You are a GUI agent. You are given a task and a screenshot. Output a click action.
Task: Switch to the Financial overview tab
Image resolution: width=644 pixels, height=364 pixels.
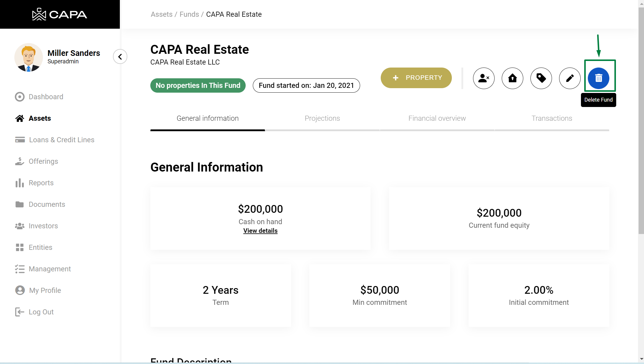pos(437,118)
